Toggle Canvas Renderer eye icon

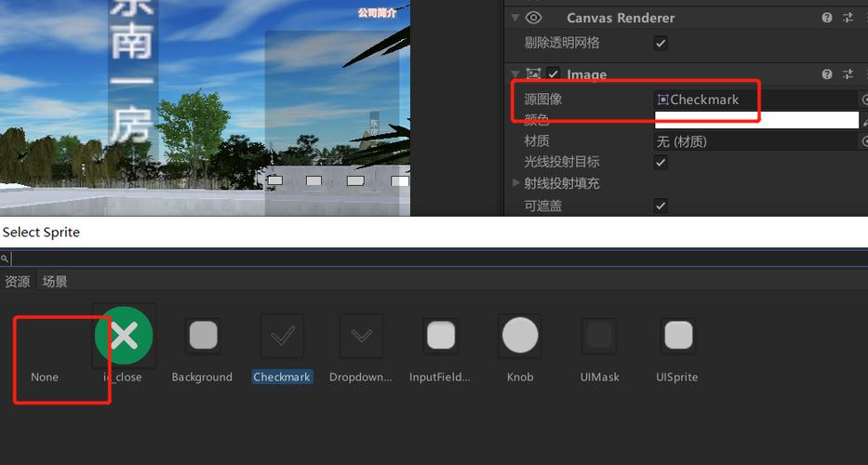(534, 18)
